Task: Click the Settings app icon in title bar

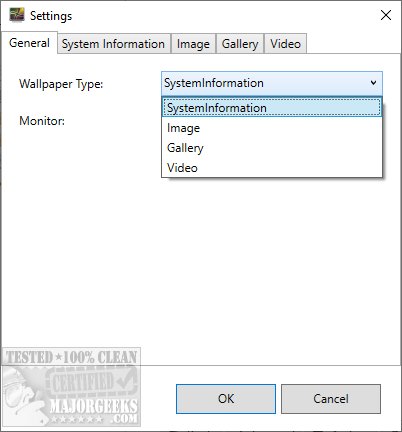Action: (17, 15)
